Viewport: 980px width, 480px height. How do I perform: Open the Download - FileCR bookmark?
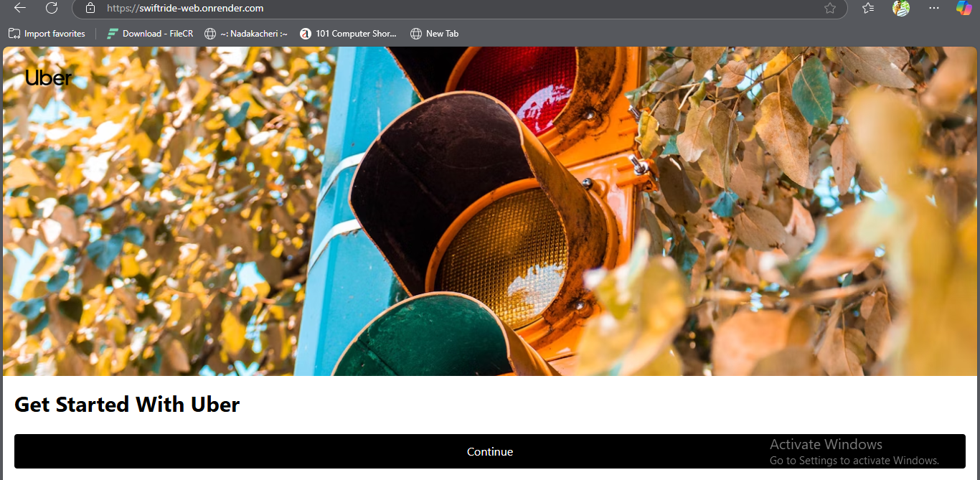(x=150, y=34)
